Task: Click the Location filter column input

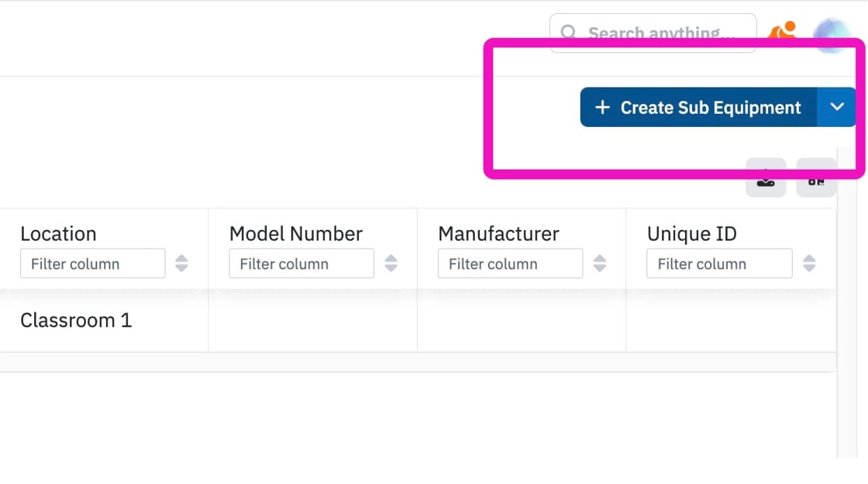Action: tap(92, 263)
